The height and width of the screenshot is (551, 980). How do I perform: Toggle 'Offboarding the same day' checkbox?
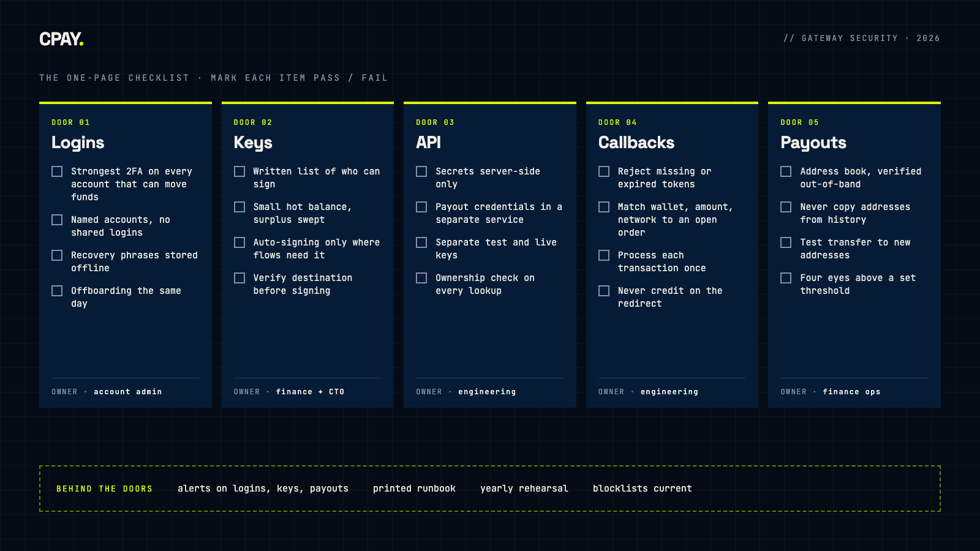coord(57,291)
